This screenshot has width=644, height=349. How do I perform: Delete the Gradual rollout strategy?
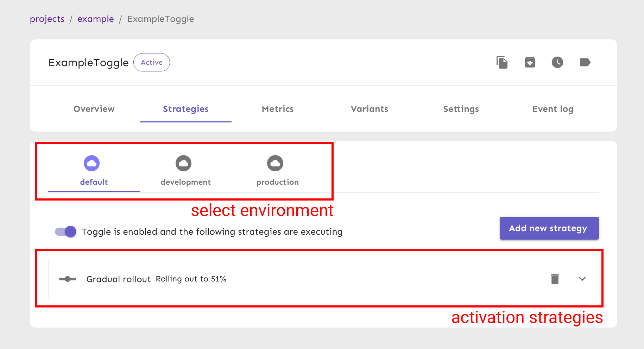tap(555, 279)
